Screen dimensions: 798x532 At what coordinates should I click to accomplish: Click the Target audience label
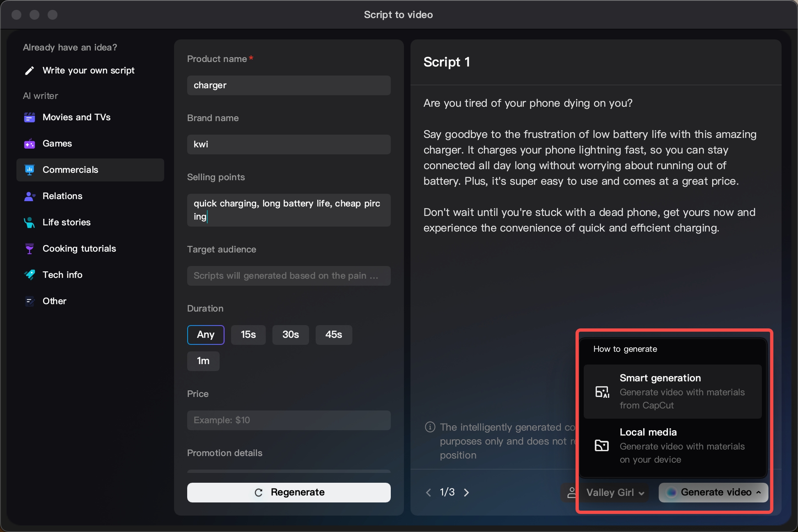coord(222,249)
